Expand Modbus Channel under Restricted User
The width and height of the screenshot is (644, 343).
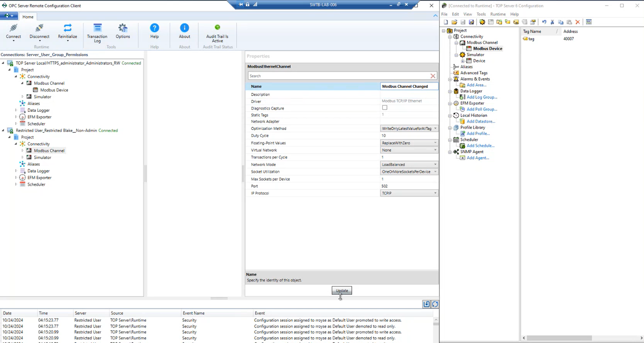23,150
